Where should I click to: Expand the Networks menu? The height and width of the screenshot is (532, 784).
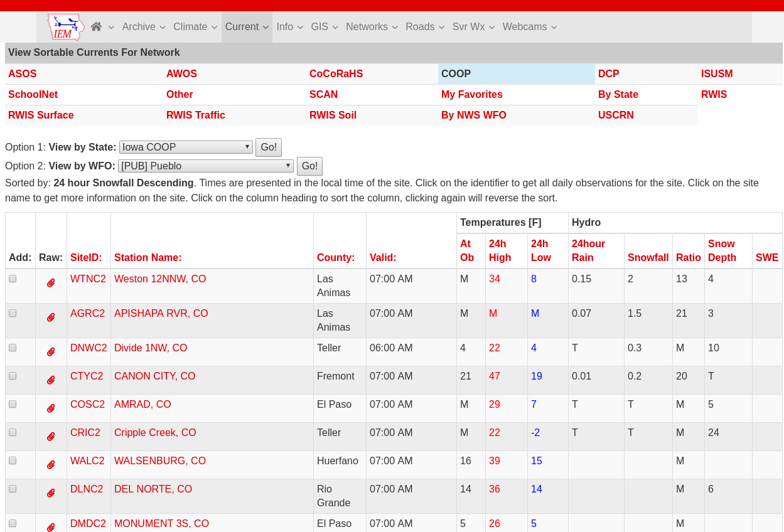pos(372,27)
